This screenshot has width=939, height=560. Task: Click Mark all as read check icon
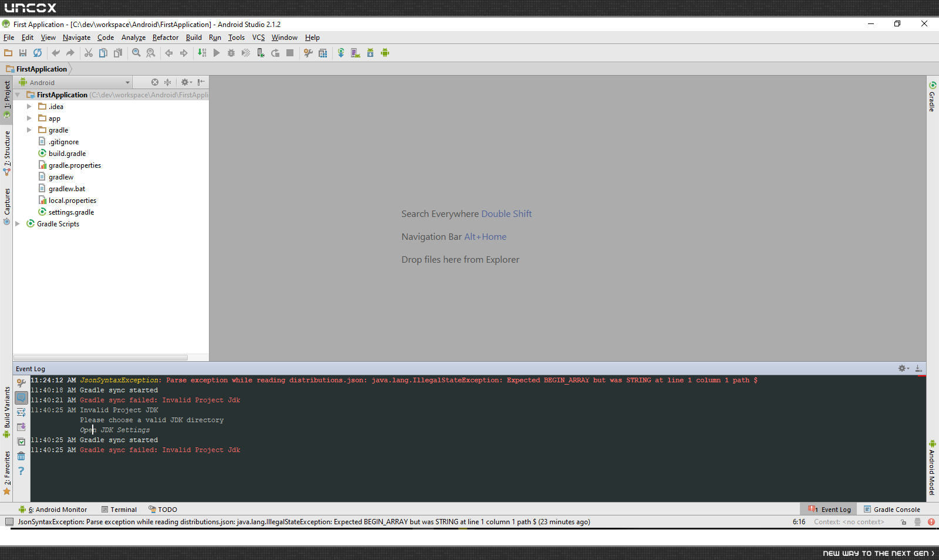21,442
